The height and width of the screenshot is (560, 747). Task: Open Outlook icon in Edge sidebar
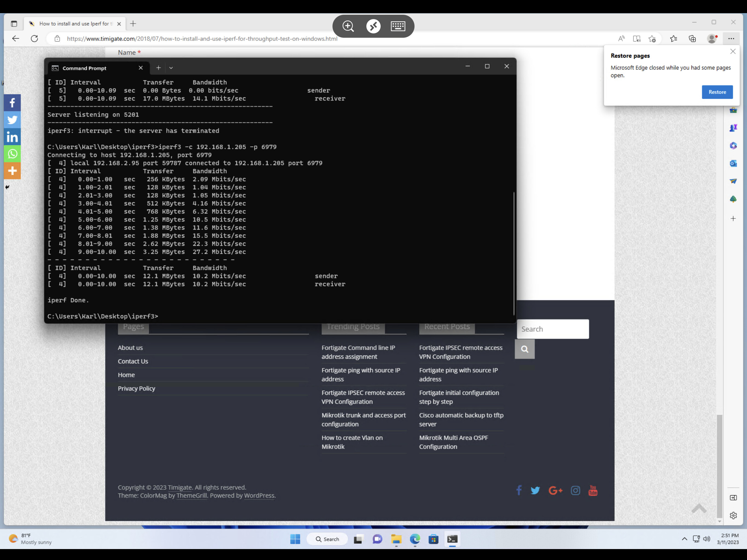pyautogui.click(x=733, y=164)
